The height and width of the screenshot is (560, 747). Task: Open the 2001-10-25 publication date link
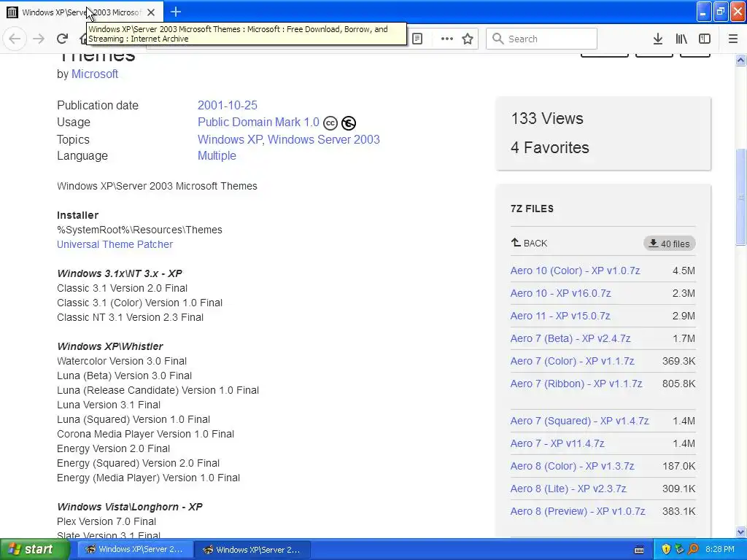(228, 105)
